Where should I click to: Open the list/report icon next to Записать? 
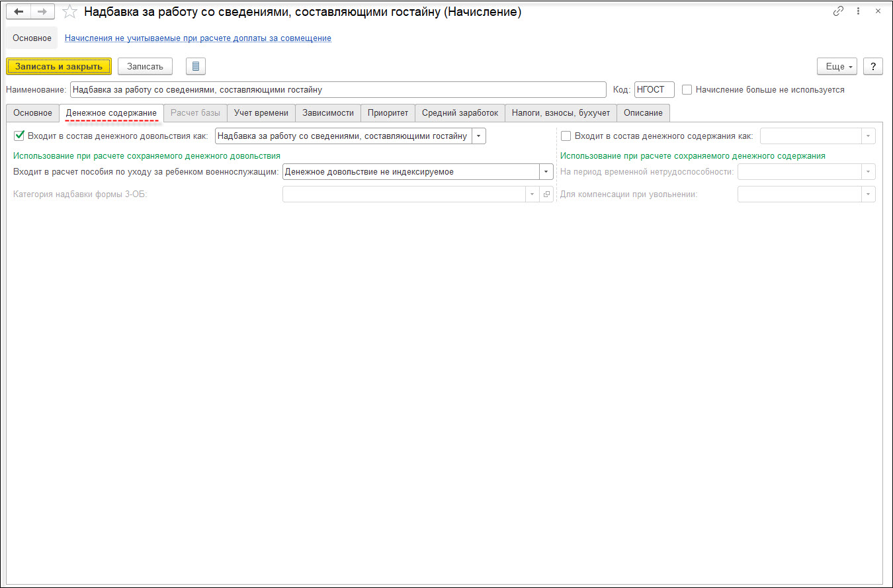196,66
